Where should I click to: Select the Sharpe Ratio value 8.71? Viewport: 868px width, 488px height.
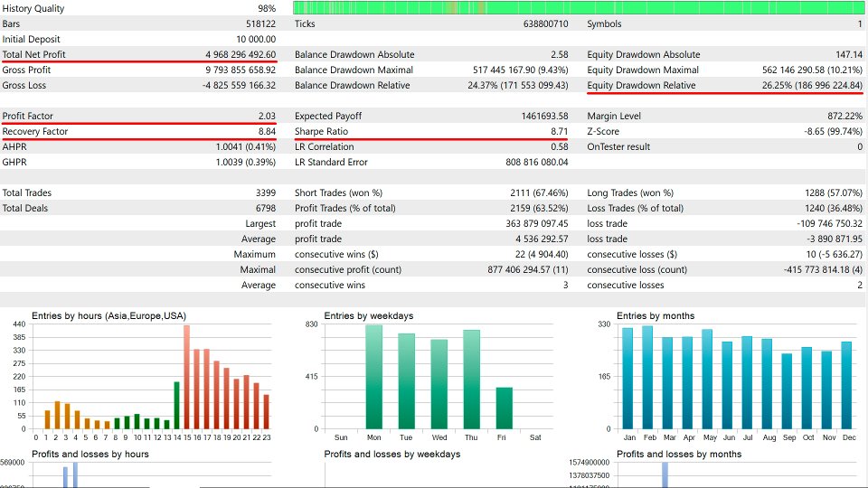point(559,131)
